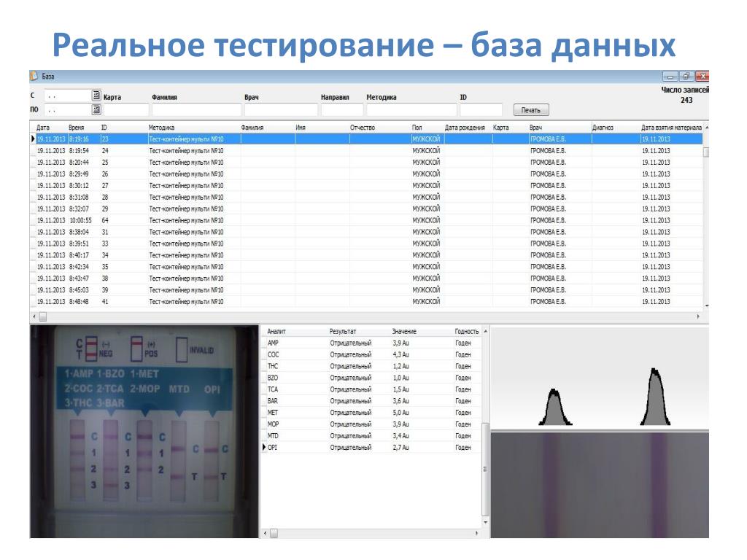The height and width of the screenshot is (560, 747).
Task: Open the calendar picker for the 'С' date
Action: point(96,96)
